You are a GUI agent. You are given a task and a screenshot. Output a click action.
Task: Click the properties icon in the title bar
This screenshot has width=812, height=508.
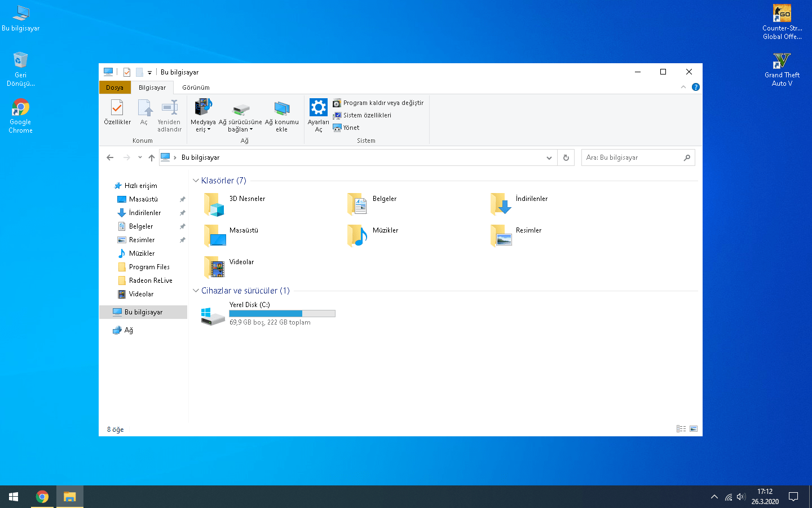point(127,72)
